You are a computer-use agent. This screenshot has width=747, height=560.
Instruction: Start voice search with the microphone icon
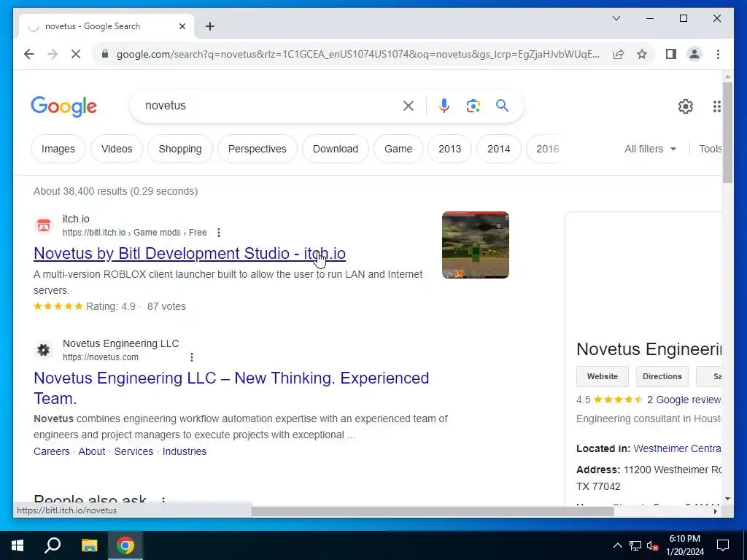444,106
